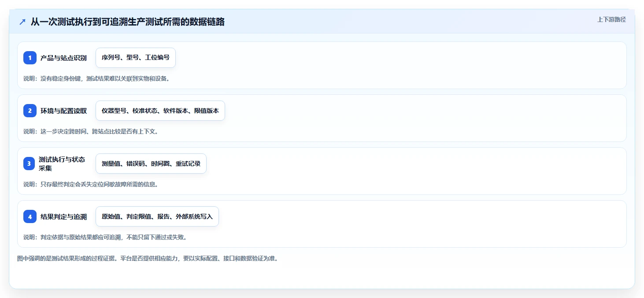Click the note 判定依据与原始结果都应可追溯
This screenshot has height=298, width=644.
coord(105,237)
